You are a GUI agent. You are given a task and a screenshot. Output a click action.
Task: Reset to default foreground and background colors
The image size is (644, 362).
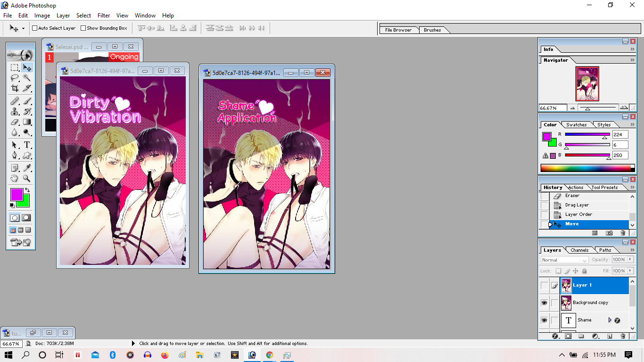tap(12, 205)
